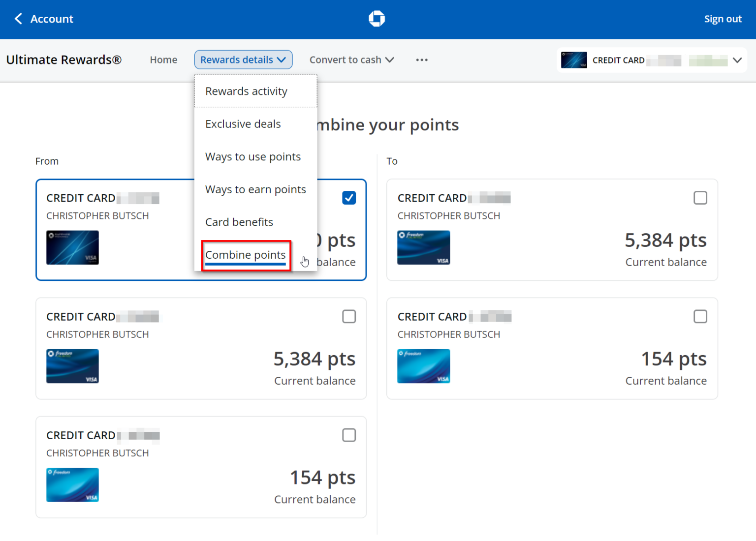Open the Rewards details dropdown

pos(243,60)
